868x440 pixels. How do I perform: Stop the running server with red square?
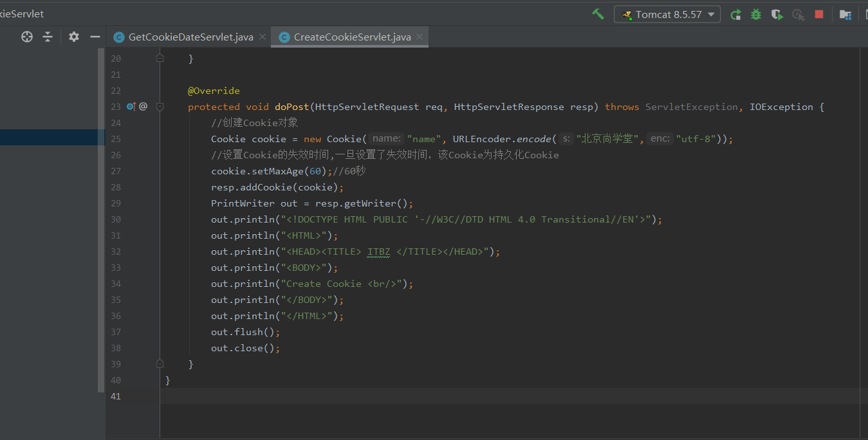[x=819, y=14]
